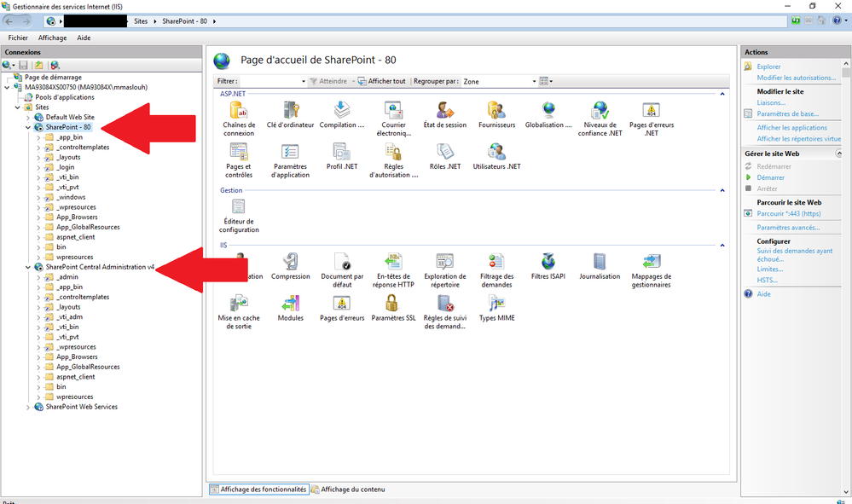Viewport: 852px width, 504px height.
Task: Open Document par défaut feature
Action: coord(342,270)
